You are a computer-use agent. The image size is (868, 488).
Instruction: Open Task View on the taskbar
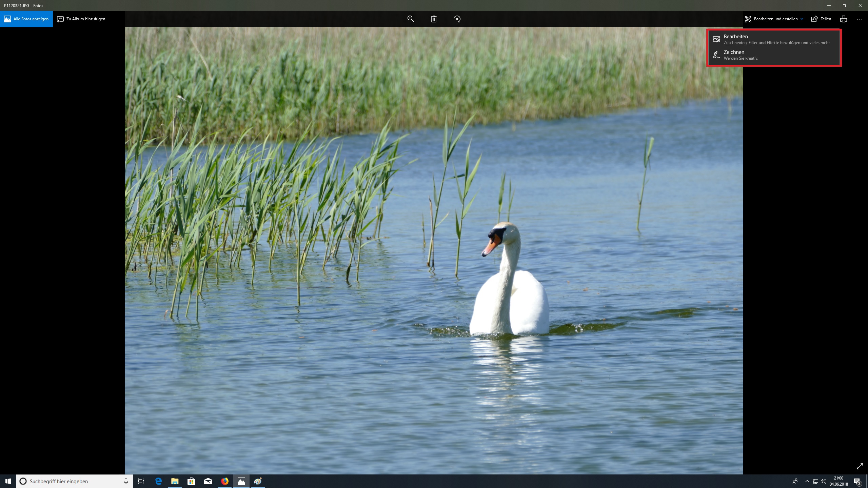point(141,481)
